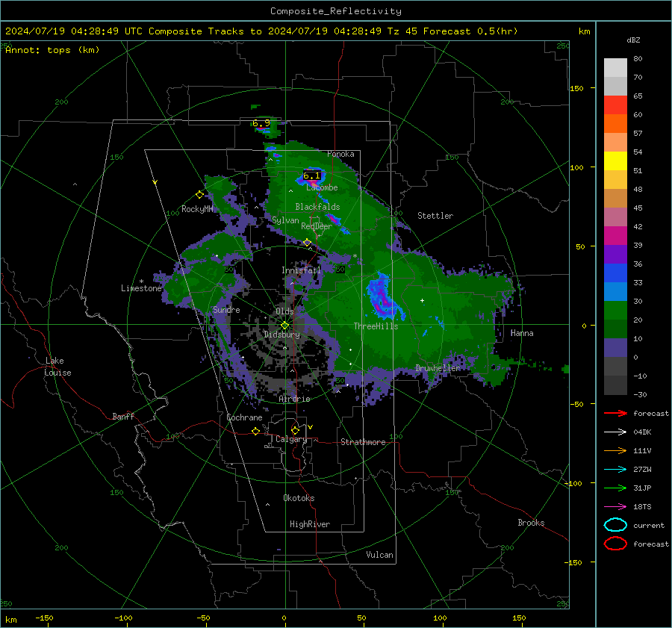672x628 pixels.
Task: Click the green 31JP arrow icon
Action: tap(615, 488)
